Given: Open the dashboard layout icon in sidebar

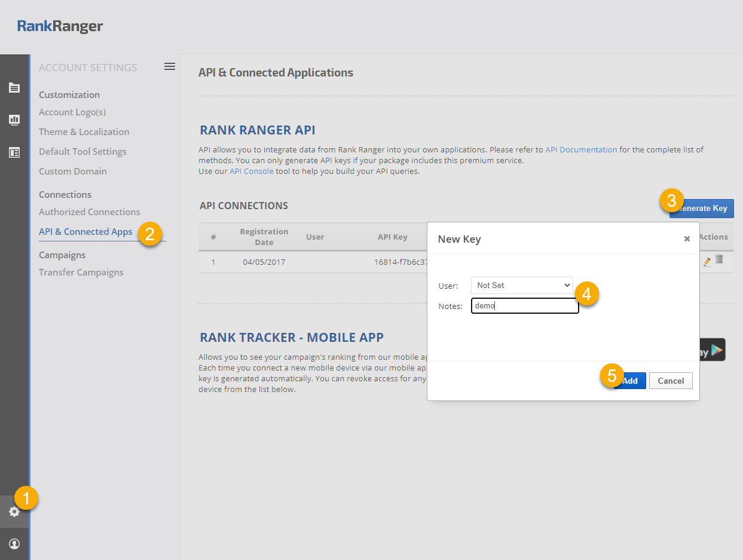Looking at the screenshot, I should (x=14, y=152).
